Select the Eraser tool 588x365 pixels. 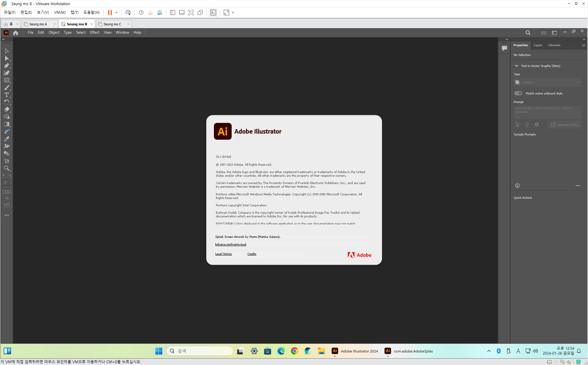point(7,109)
